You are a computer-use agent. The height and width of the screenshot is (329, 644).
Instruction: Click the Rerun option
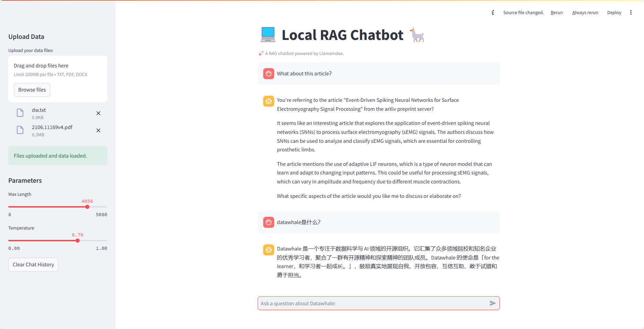coord(556,12)
